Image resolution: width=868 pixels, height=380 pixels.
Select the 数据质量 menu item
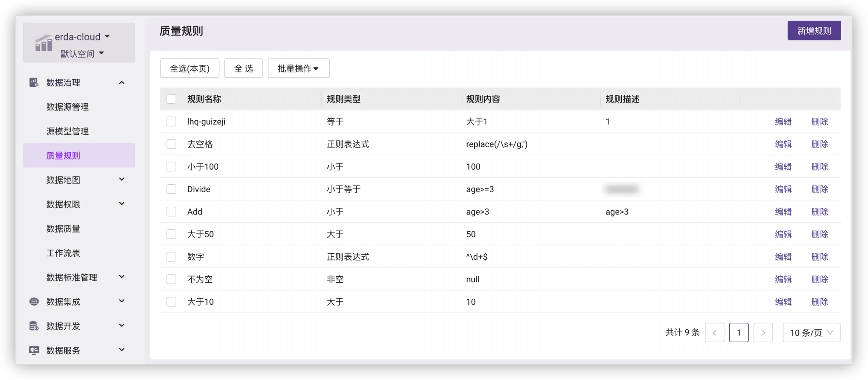click(x=63, y=229)
